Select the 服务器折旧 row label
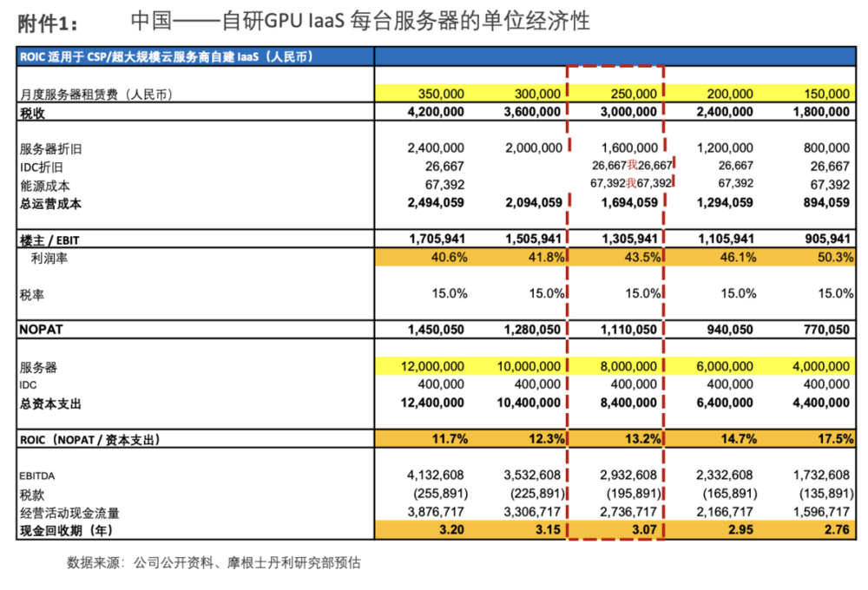 pyautogui.click(x=51, y=149)
